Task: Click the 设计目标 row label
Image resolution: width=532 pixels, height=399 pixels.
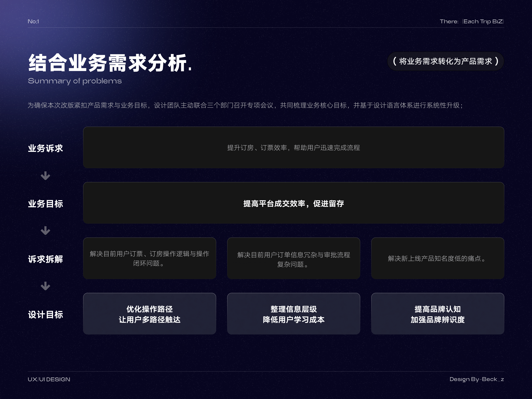Action: [x=45, y=315]
